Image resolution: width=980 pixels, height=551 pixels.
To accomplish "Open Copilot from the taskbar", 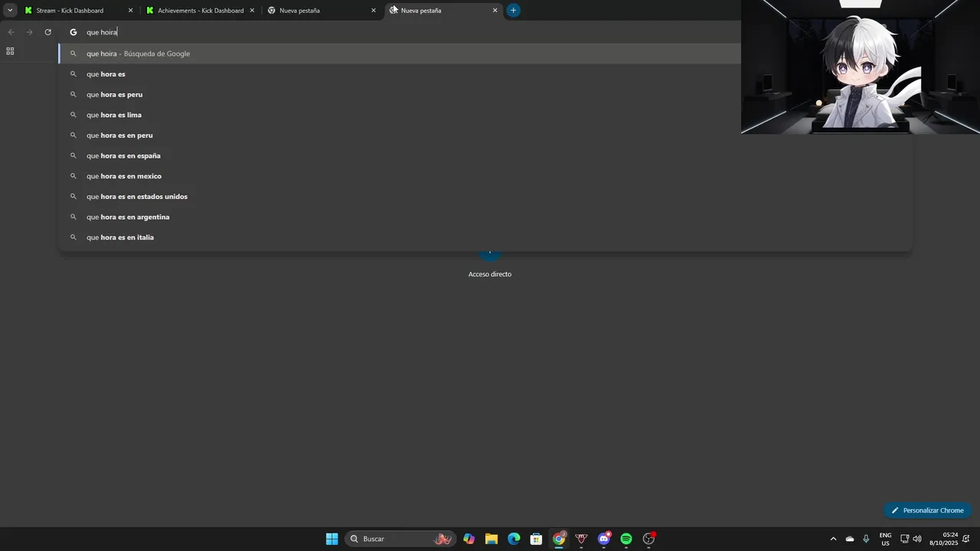I will (x=469, y=539).
